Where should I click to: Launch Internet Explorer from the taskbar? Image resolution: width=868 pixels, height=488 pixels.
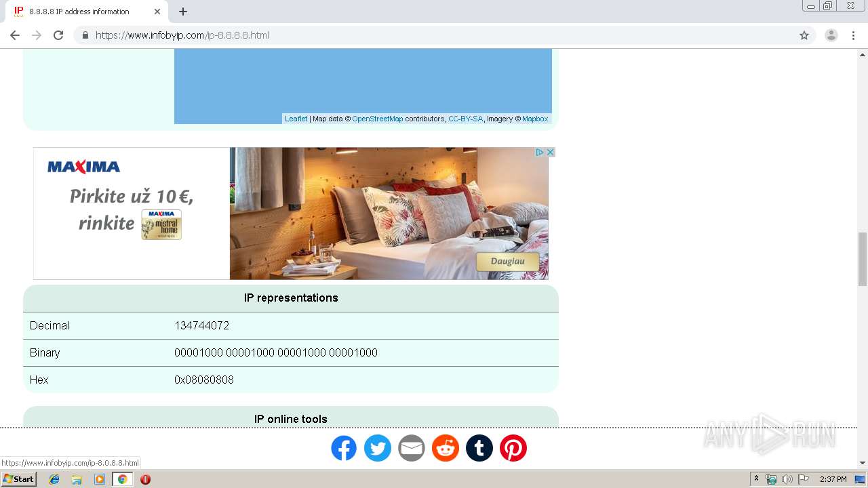coord(54,479)
